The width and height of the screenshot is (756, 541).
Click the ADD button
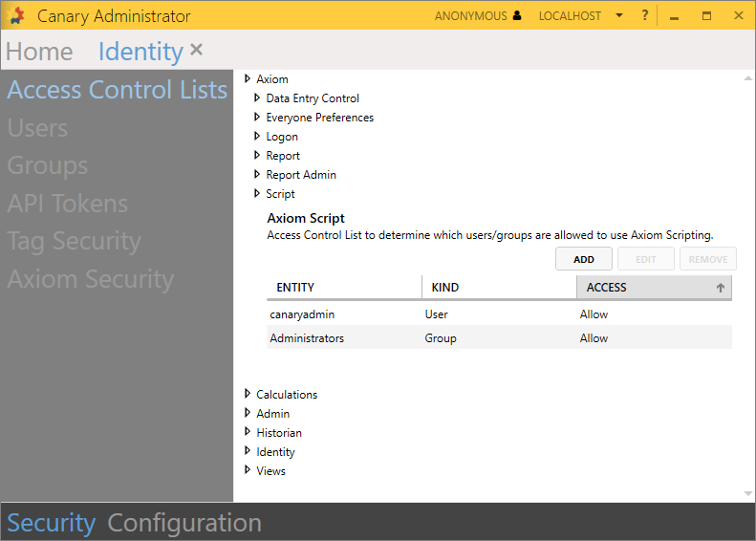(584, 259)
